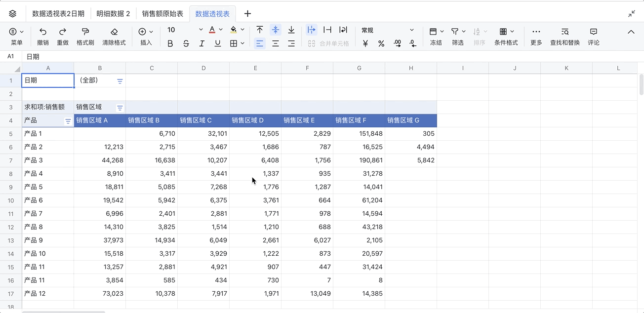Screen dimensions: 644x313
Task: Open the 日期 (全部) filter icon
Action: pos(120,81)
